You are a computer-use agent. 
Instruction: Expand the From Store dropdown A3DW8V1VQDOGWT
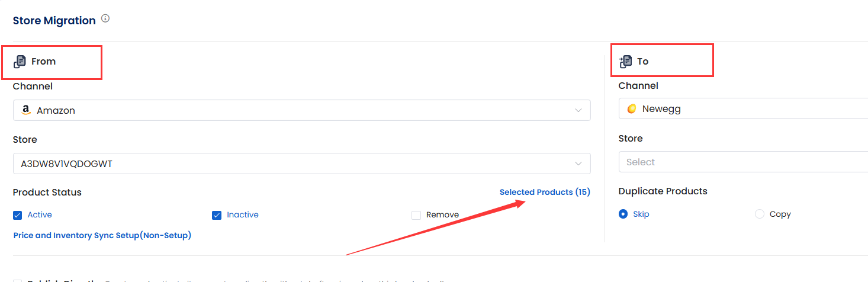click(x=301, y=164)
